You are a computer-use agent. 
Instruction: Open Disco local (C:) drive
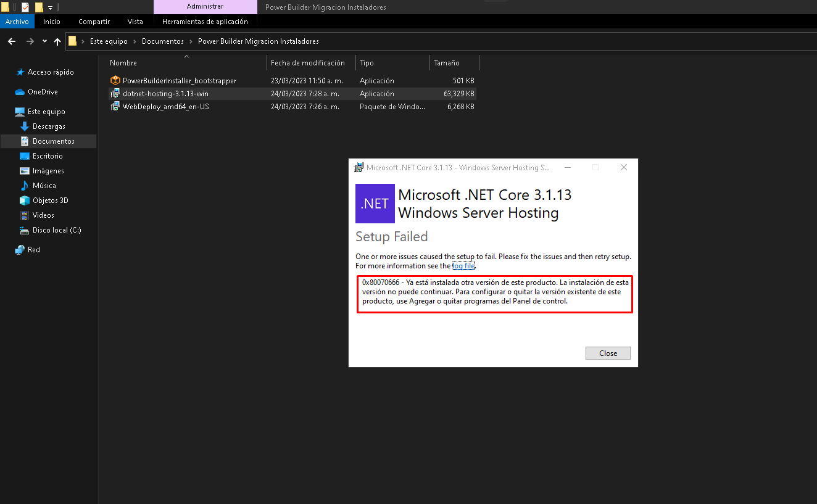click(56, 230)
